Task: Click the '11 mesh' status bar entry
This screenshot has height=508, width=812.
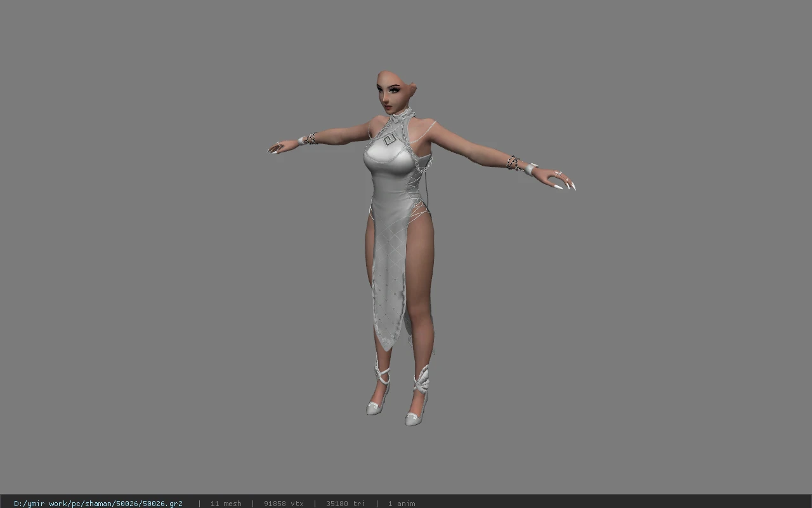Action: pos(226,504)
